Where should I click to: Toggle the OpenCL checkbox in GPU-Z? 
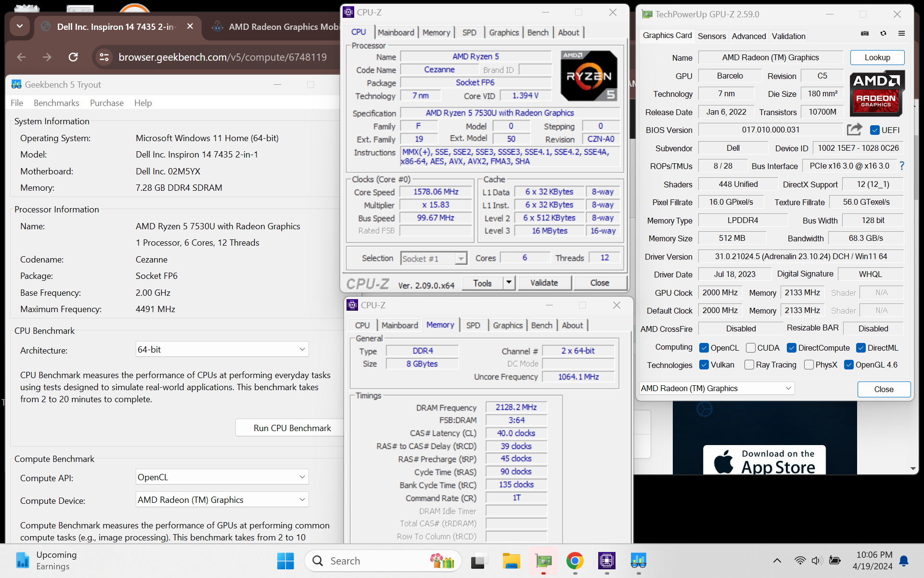click(x=704, y=348)
